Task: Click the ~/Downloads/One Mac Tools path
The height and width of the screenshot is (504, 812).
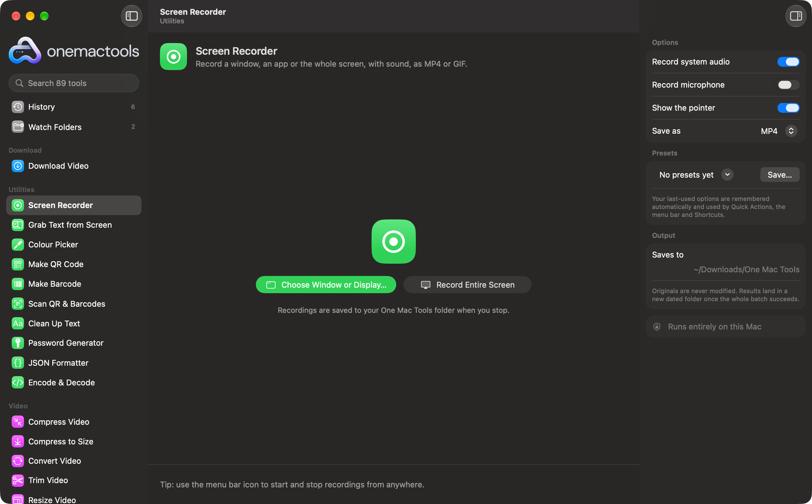Action: pos(746,269)
